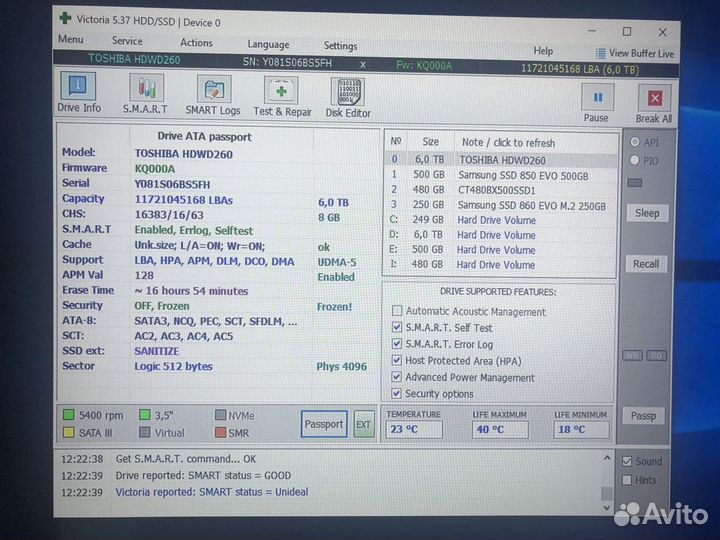
Task: Open the Help menu
Action: point(543,51)
